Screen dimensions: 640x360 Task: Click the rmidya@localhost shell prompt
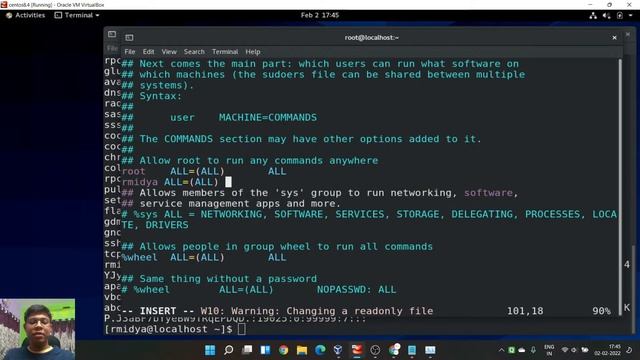pyautogui.click(x=169, y=329)
